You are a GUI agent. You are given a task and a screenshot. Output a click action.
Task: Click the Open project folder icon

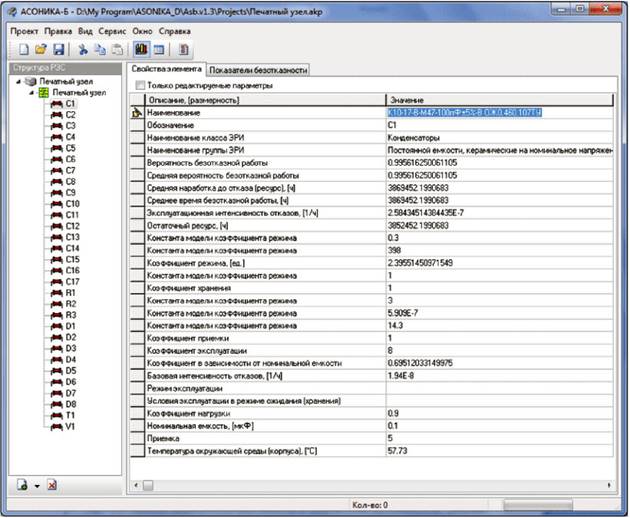coord(40,50)
